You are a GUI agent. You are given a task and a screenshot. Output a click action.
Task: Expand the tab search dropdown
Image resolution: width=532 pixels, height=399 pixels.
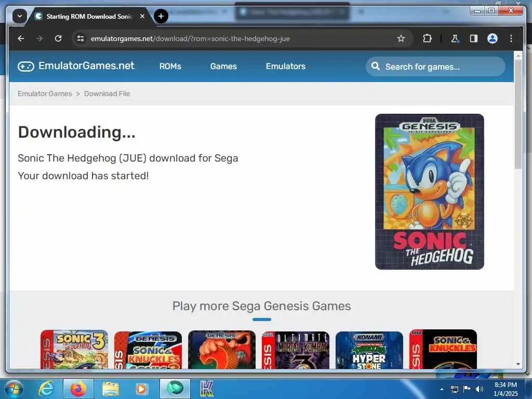(20, 16)
